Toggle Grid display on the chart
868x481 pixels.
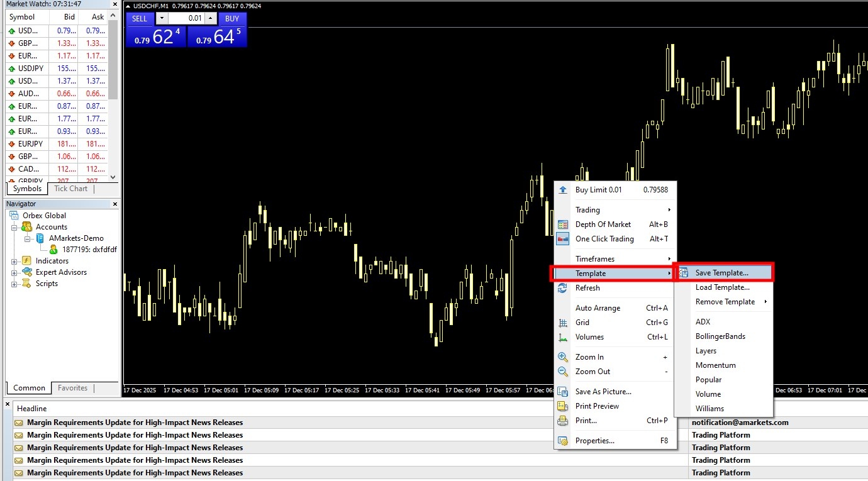coord(582,323)
